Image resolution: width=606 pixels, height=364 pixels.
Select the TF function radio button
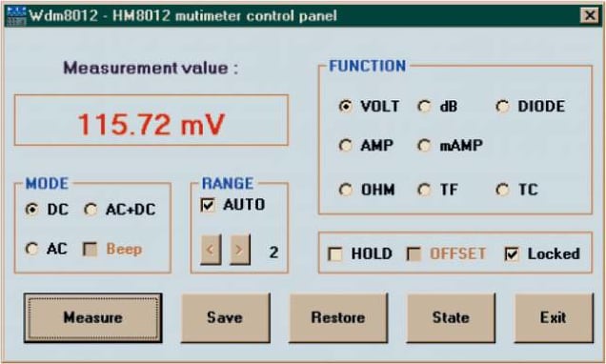[x=424, y=190]
